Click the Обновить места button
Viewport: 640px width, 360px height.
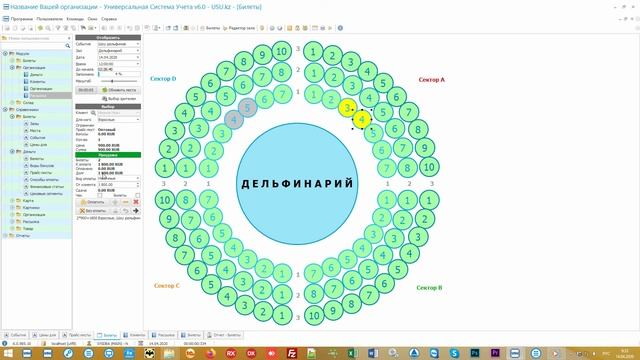pyautogui.click(x=119, y=90)
